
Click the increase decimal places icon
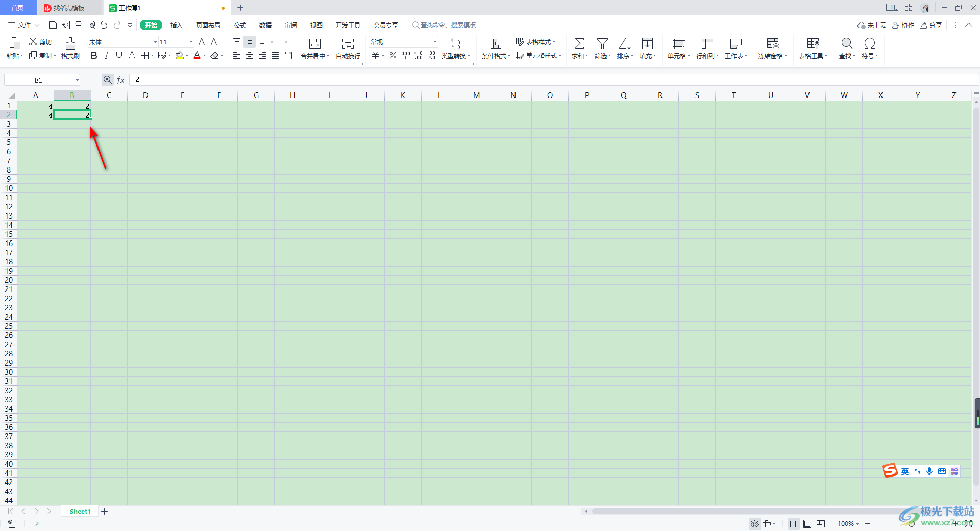pos(419,55)
